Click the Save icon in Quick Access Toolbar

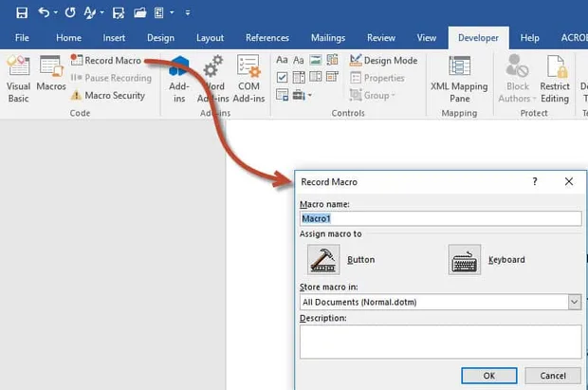(x=22, y=12)
